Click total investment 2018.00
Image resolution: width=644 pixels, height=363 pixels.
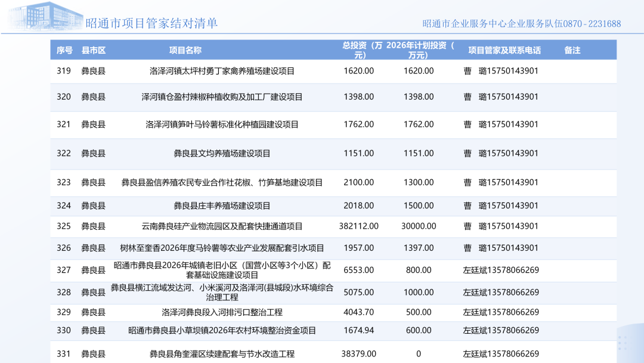[x=358, y=205]
